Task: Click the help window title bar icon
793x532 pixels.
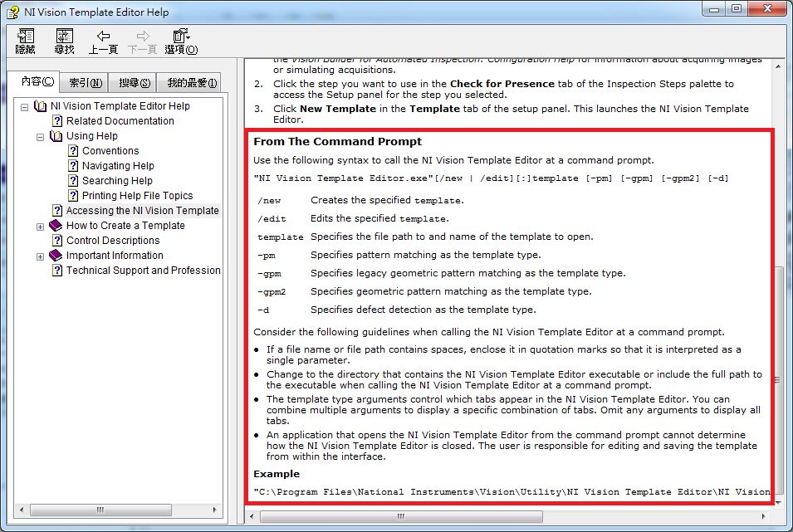Action: [x=11, y=12]
